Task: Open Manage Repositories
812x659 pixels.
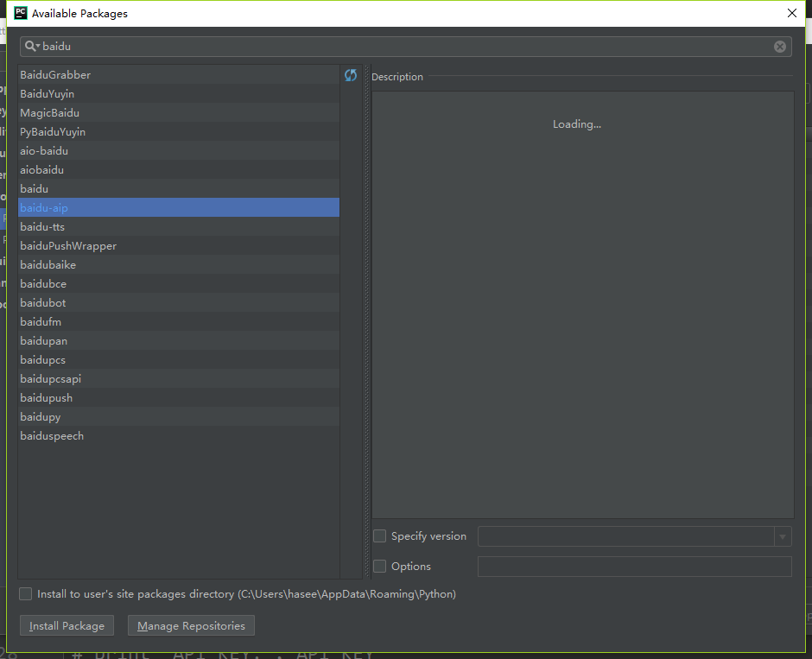Action: coord(191,625)
